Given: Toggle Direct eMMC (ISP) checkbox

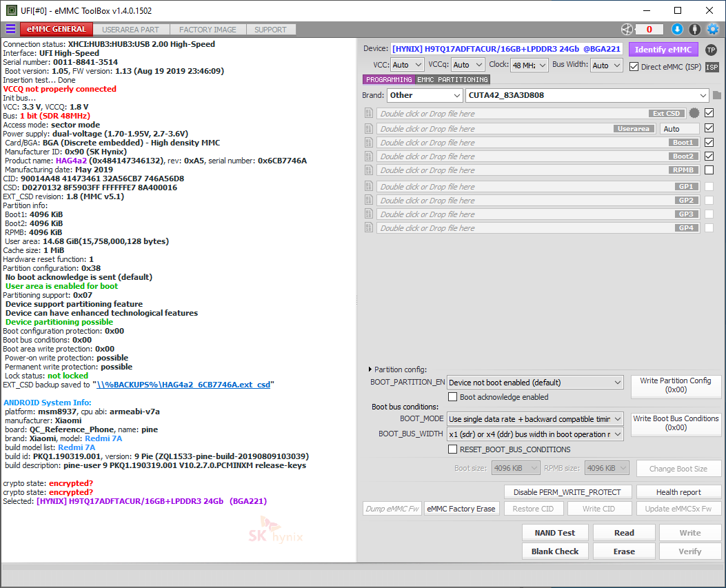Looking at the screenshot, I should click(634, 67).
